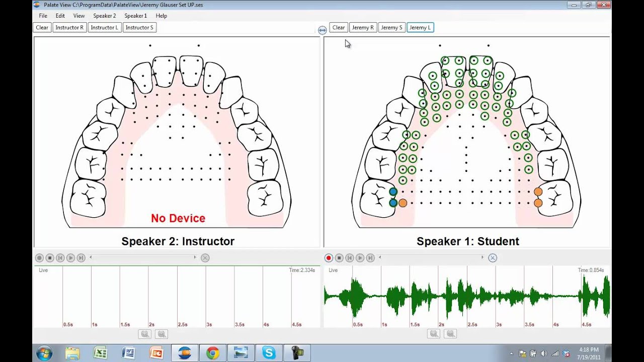Image resolution: width=644 pixels, height=362 pixels.
Task: Click the 3.5s marker on Instructor timeline
Action: click(239, 325)
